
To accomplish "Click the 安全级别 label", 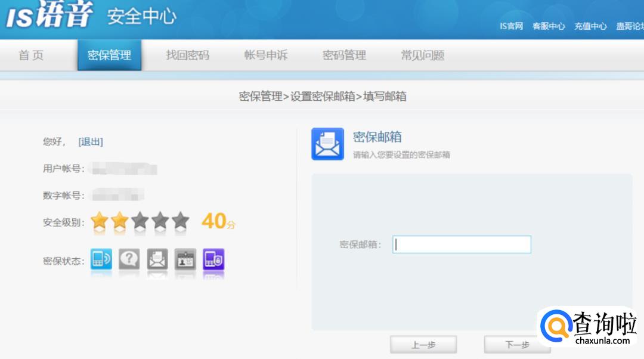I will 64,222.
